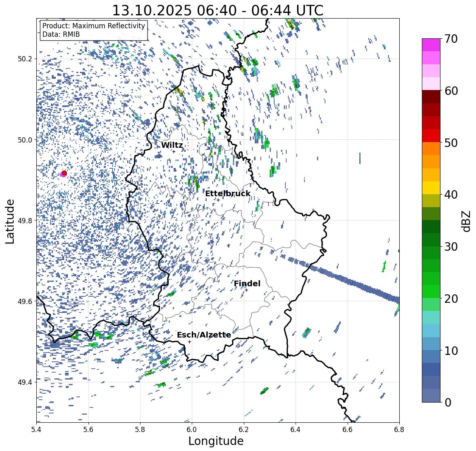Click the Ettelbruck city label
Image resolution: width=476 pixels, height=451 pixels.
coord(228,194)
